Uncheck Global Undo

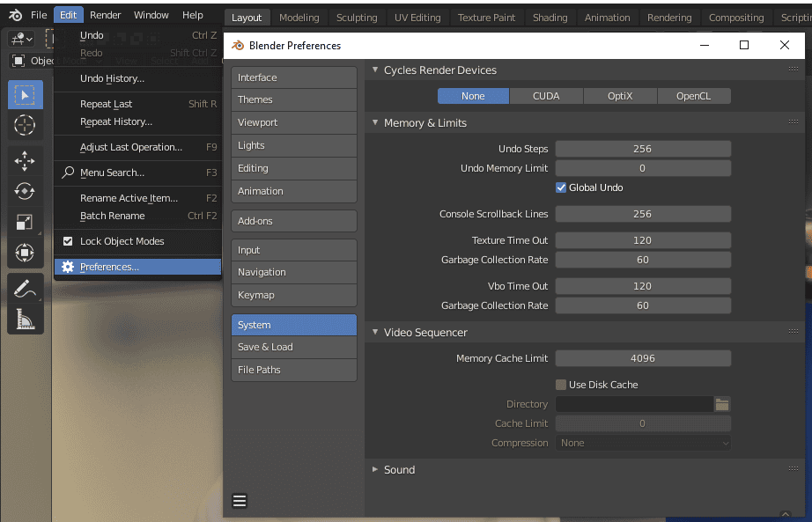561,187
